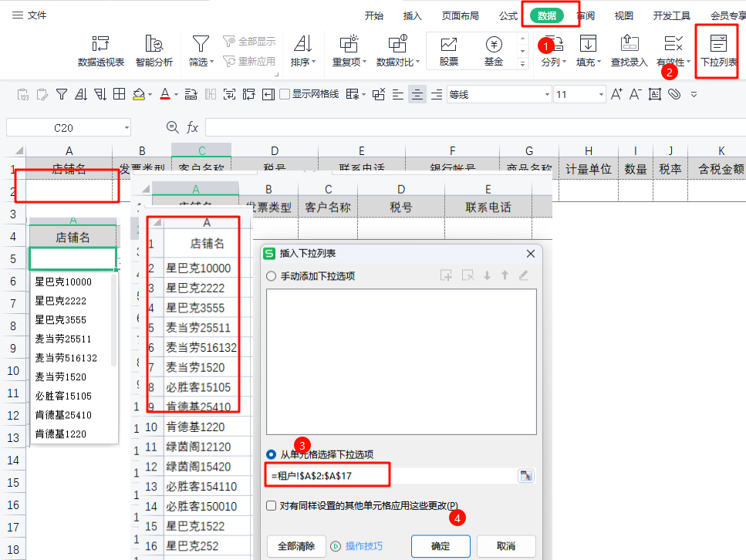This screenshot has width=746, height=560.
Task: Click the sort ascending icon in quick toolbar
Action: [81, 94]
